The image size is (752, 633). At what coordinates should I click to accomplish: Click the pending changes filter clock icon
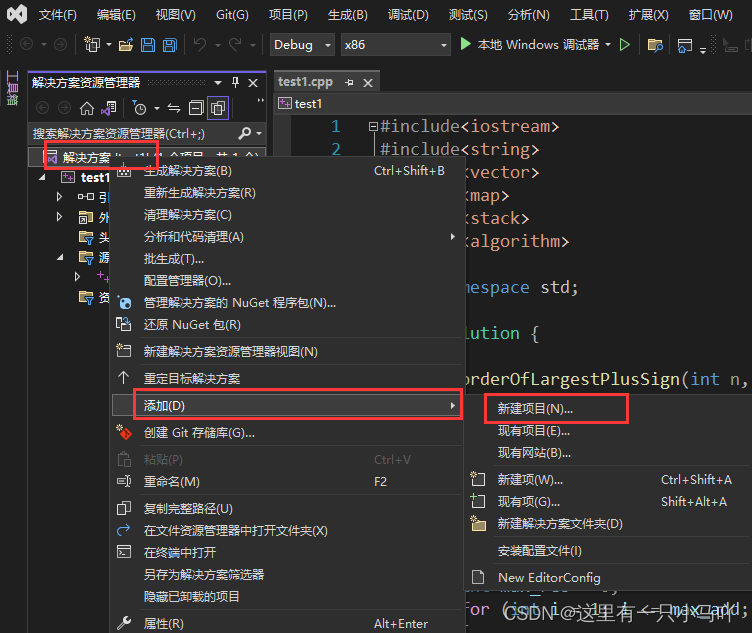139,108
